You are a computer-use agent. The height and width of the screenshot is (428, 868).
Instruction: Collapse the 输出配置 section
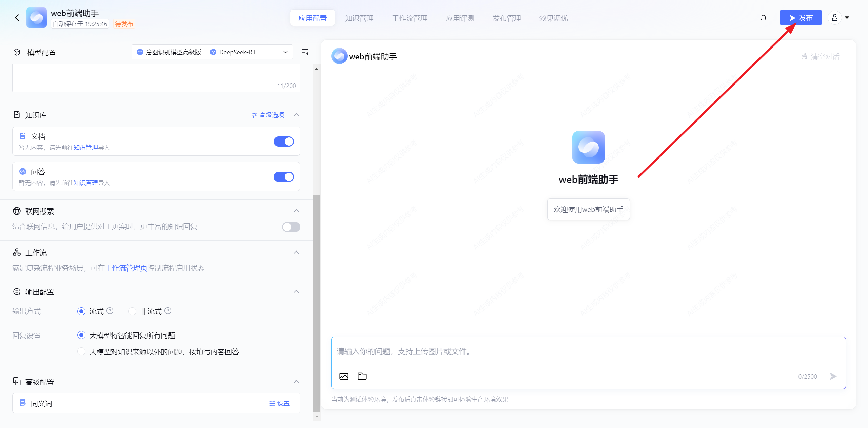coord(296,291)
